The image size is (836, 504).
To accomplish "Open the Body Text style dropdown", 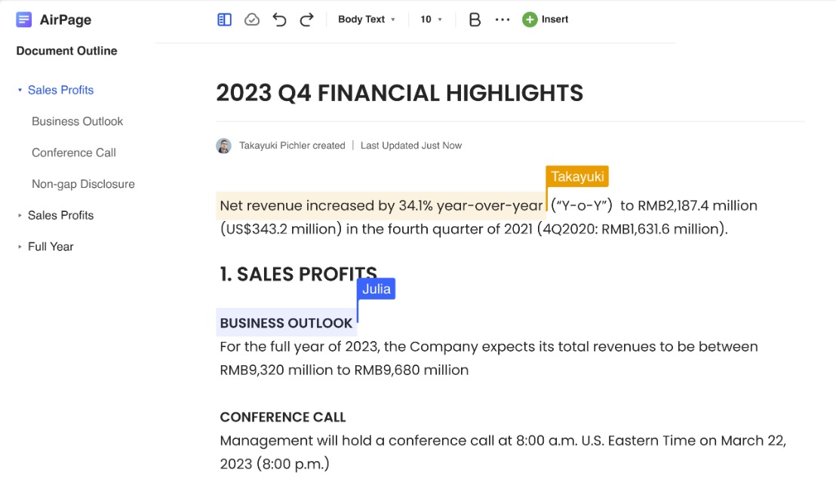I will pyautogui.click(x=367, y=20).
